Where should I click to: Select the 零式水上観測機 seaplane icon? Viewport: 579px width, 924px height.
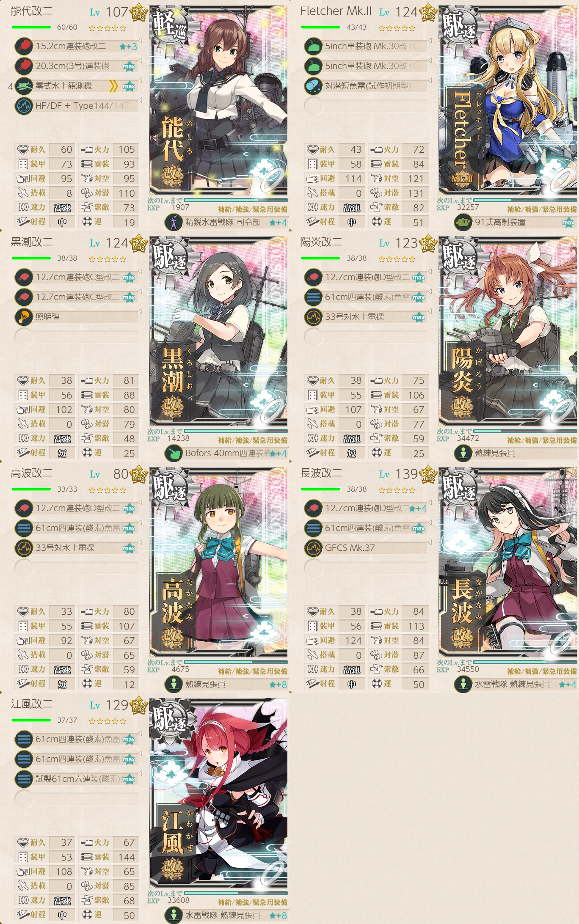pos(24,86)
